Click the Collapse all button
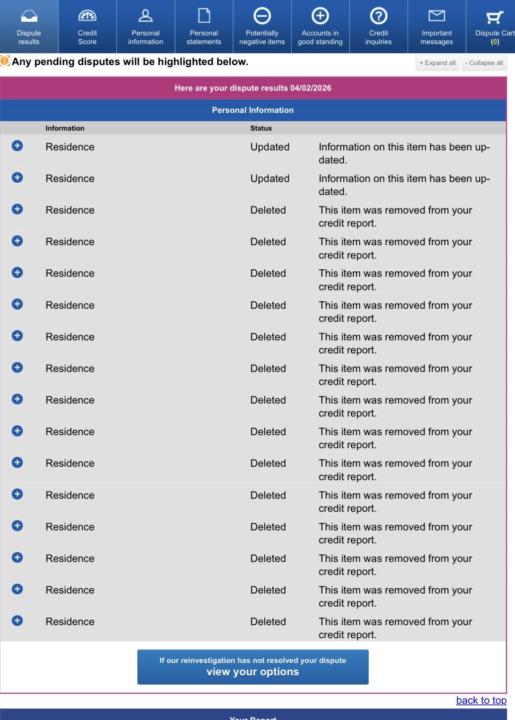 (x=484, y=63)
